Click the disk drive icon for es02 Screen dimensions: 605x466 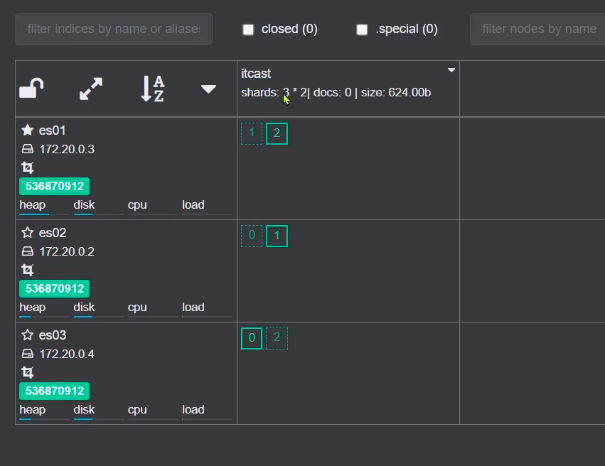(27, 252)
